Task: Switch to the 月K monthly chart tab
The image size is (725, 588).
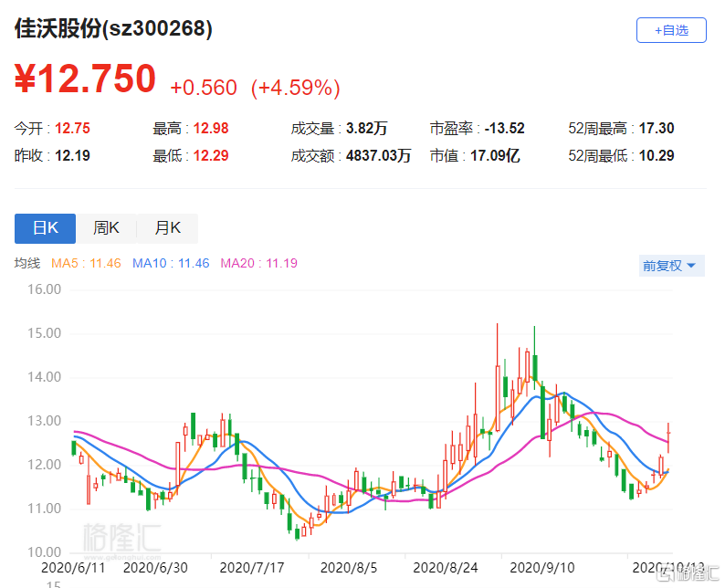Action: pos(167,228)
